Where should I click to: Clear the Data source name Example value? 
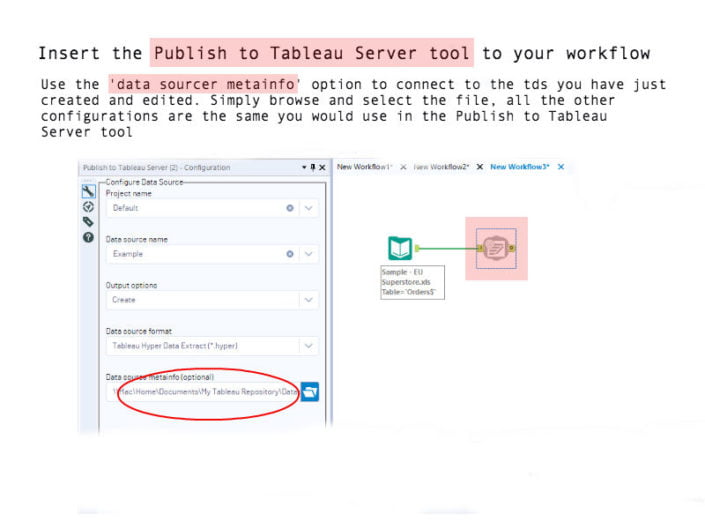coord(290,254)
